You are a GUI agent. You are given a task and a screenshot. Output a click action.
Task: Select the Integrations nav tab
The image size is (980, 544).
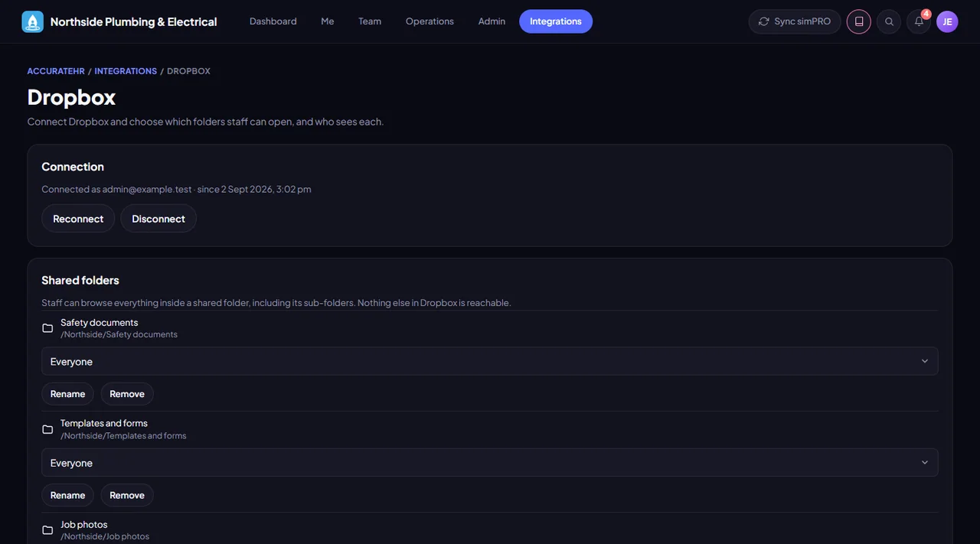pos(556,21)
